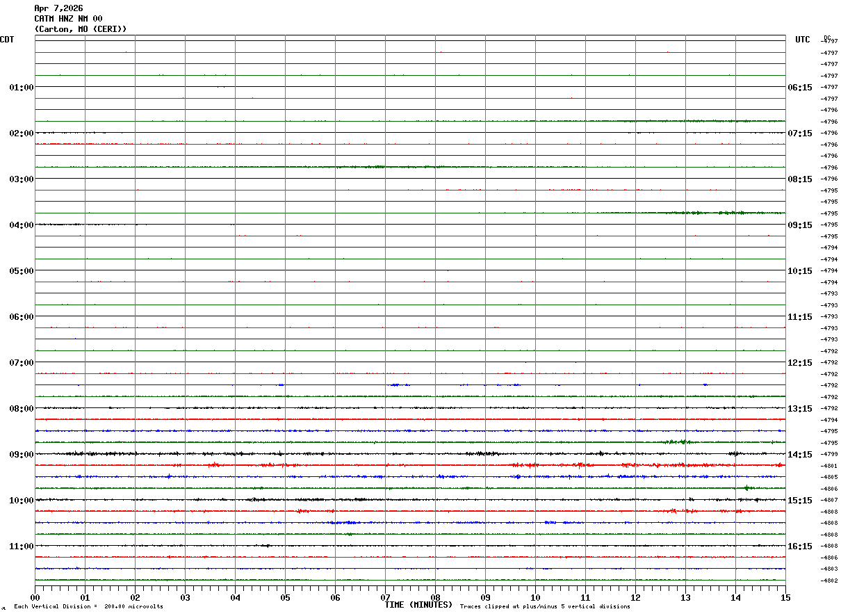
Task: Click the 07:00 CDT hour label
Action: coord(22,363)
